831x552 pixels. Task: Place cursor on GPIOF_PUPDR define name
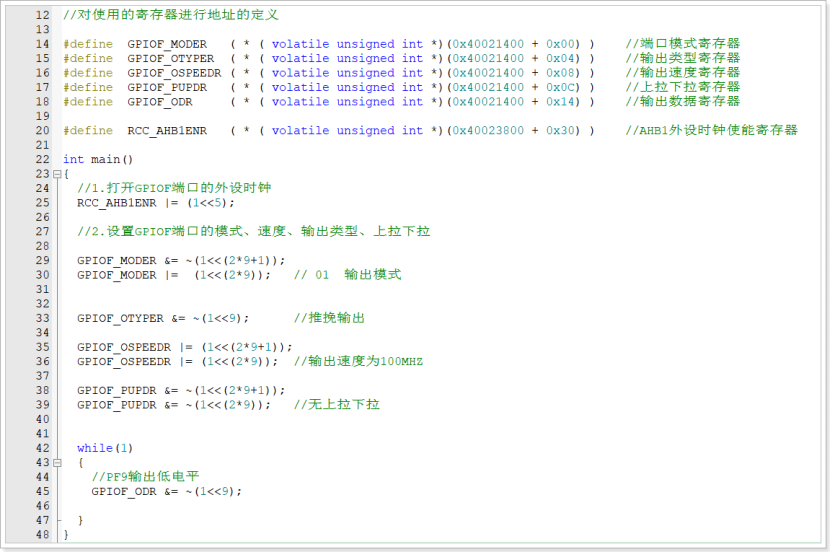[x=167, y=87]
